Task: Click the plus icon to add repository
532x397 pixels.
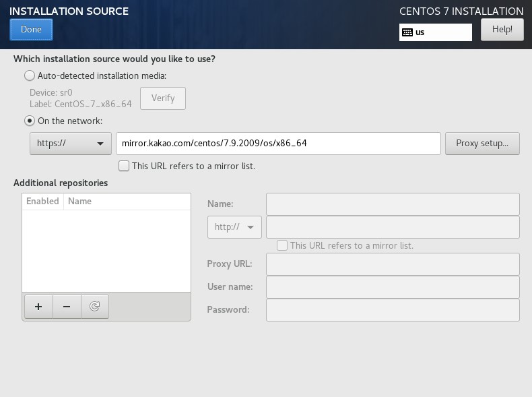Action: point(38,307)
